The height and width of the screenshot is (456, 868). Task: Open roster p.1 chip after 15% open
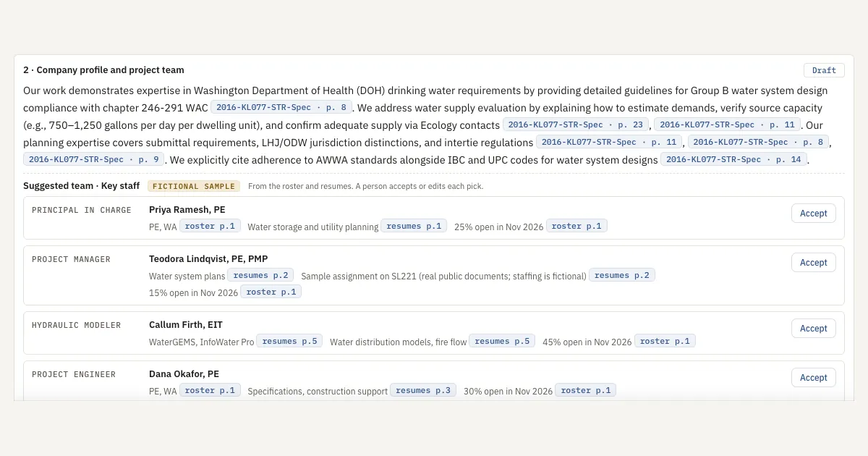click(271, 292)
